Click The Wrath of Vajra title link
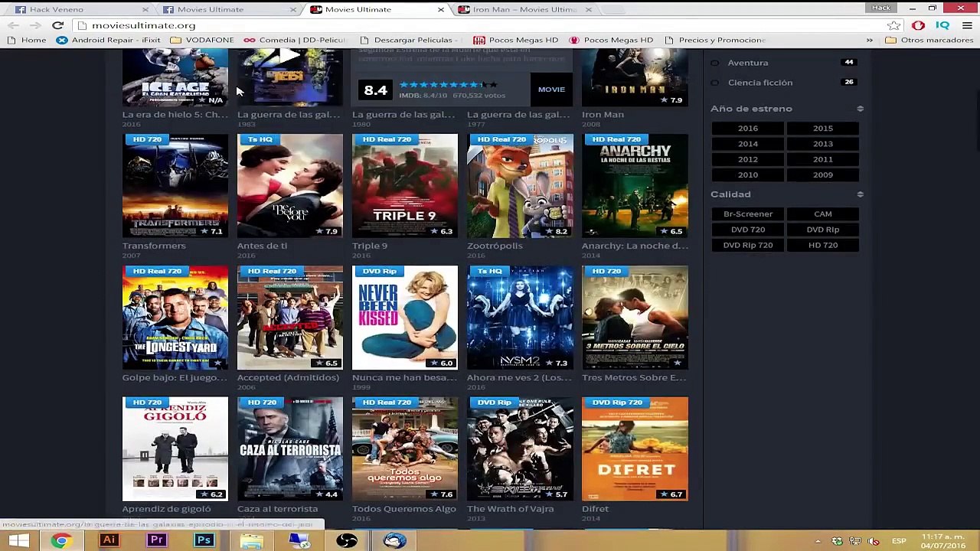 [x=511, y=509]
